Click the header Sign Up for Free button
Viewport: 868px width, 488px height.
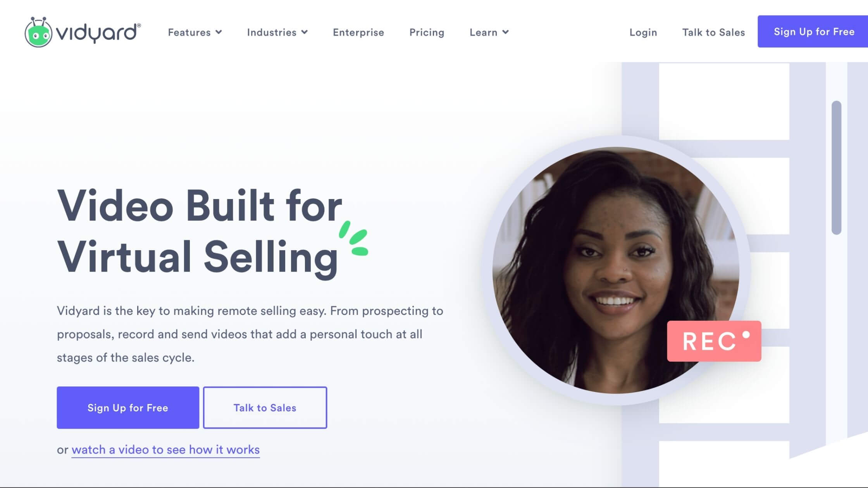click(813, 31)
